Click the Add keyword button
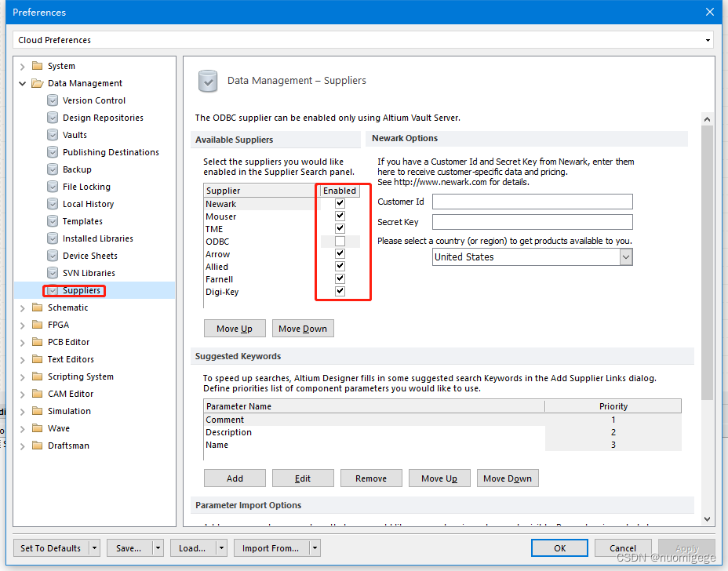The image size is (728, 571). [235, 478]
